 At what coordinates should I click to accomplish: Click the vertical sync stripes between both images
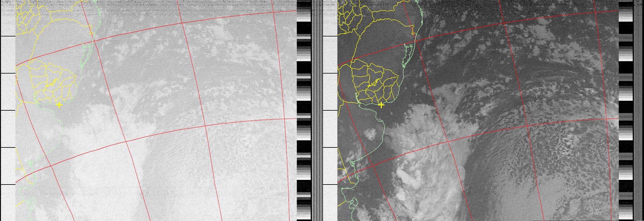317,111
